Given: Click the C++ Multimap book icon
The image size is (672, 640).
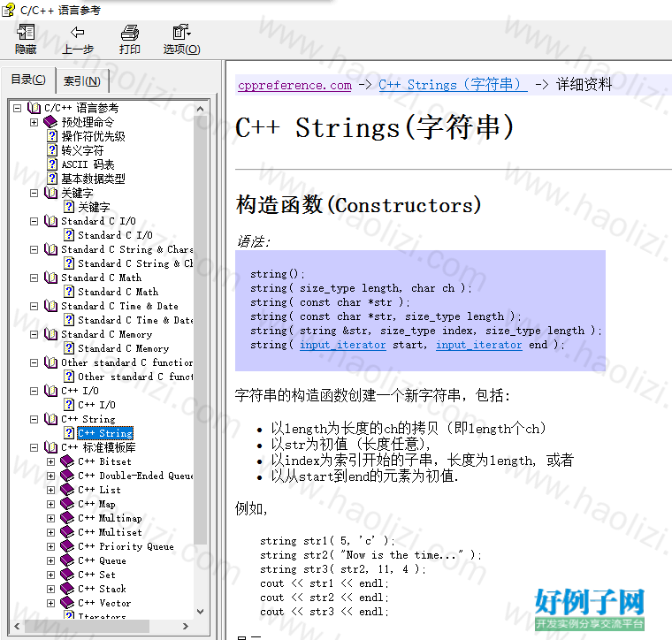Looking at the screenshot, I should click(67, 518).
